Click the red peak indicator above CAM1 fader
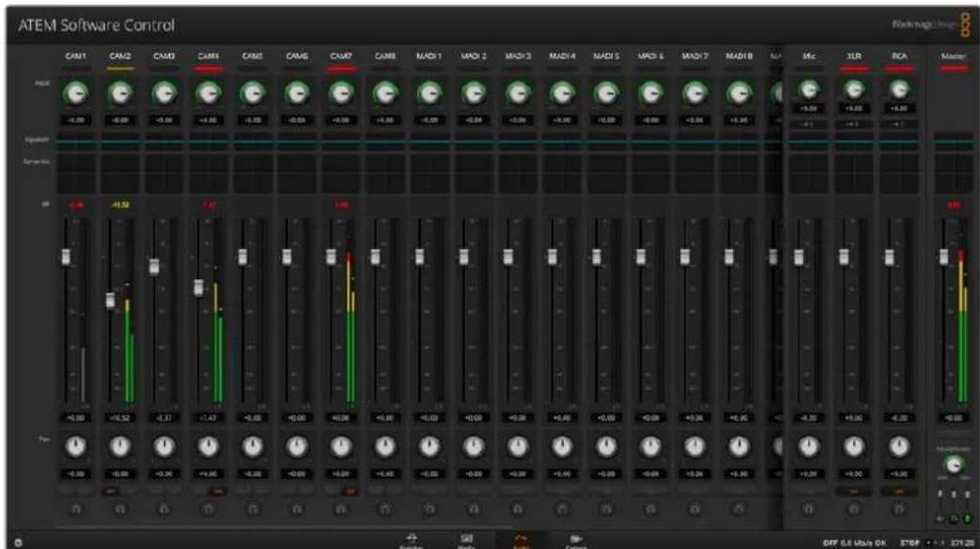Screen dimensions: 980x549 click(x=75, y=205)
